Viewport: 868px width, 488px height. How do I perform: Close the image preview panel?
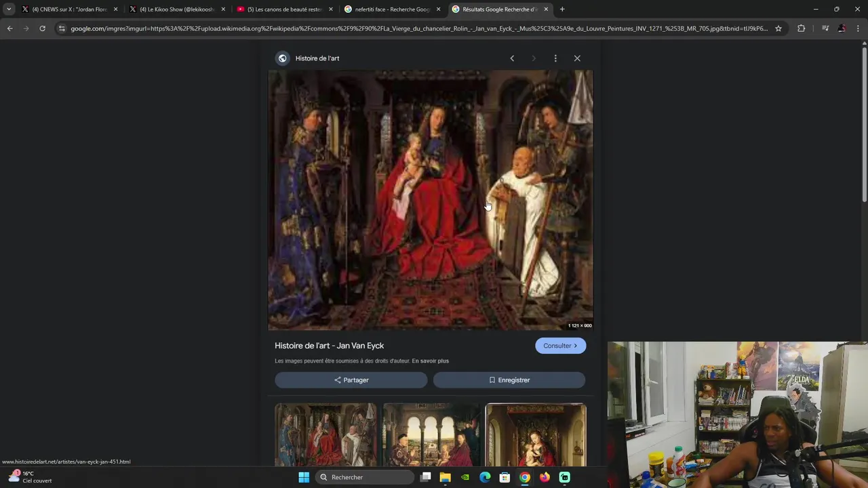point(577,58)
